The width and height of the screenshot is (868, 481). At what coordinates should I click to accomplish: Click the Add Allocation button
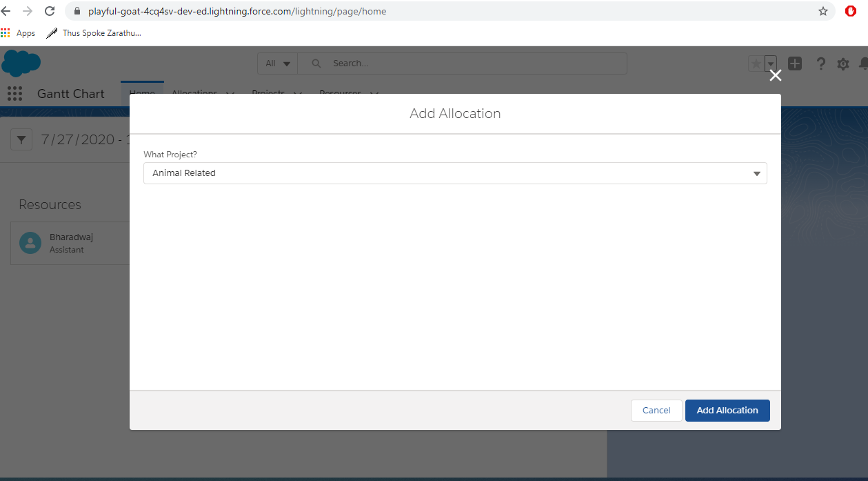pos(727,410)
